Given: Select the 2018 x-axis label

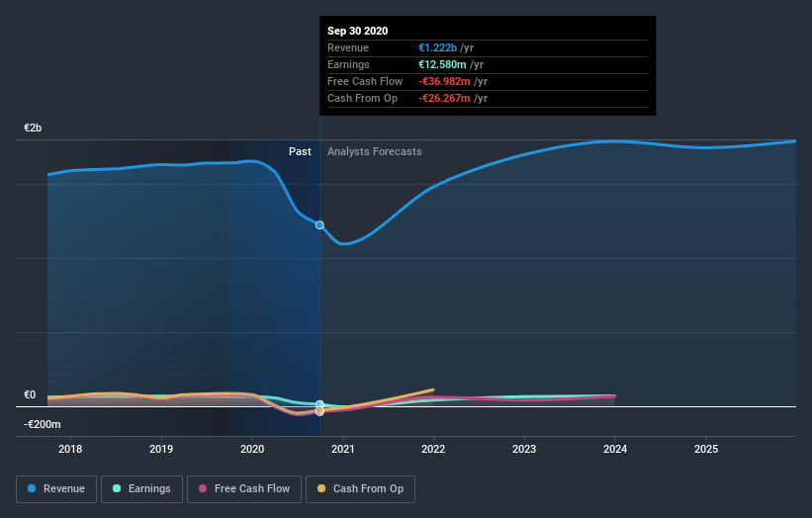Looking at the screenshot, I should click(x=70, y=449).
